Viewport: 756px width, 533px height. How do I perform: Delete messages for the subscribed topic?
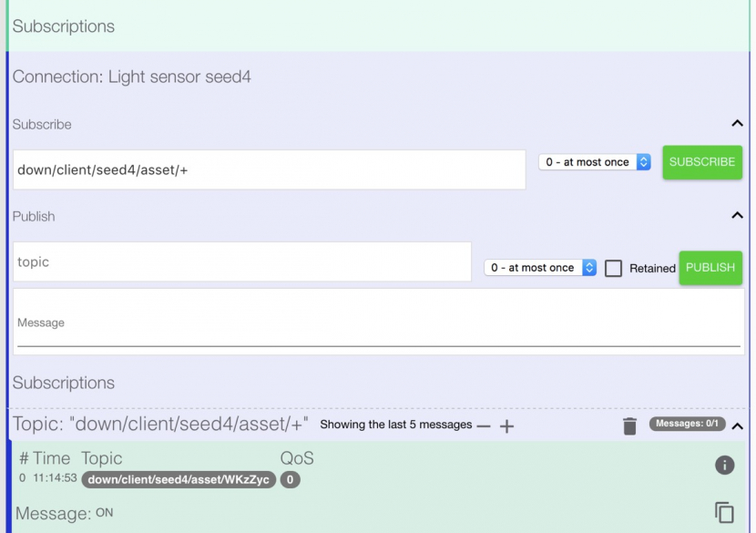(629, 425)
